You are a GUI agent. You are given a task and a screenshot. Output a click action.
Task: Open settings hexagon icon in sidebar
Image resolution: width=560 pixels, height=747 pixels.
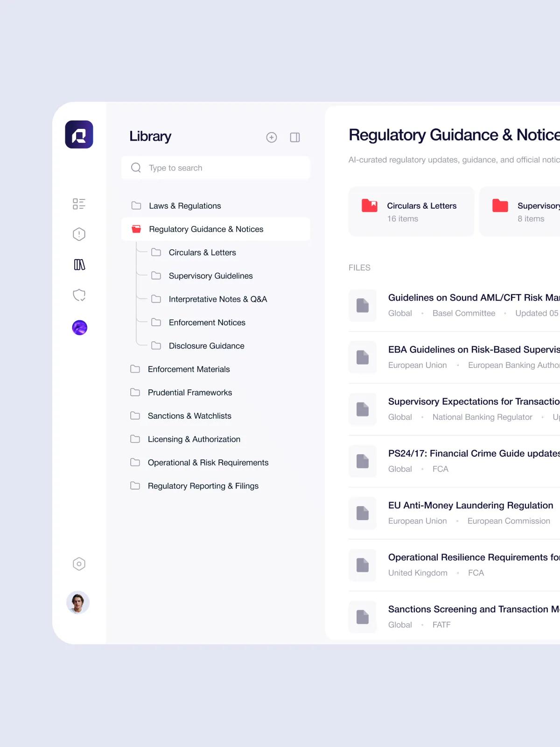point(79,564)
